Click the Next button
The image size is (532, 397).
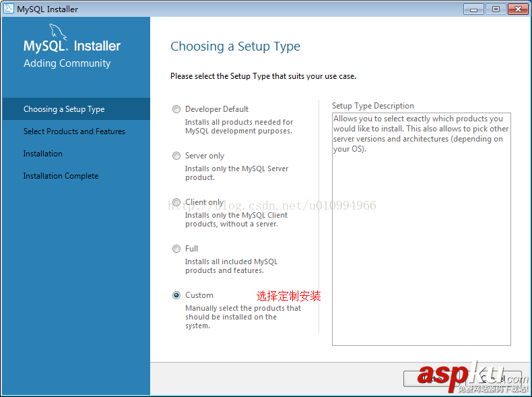coord(432,378)
